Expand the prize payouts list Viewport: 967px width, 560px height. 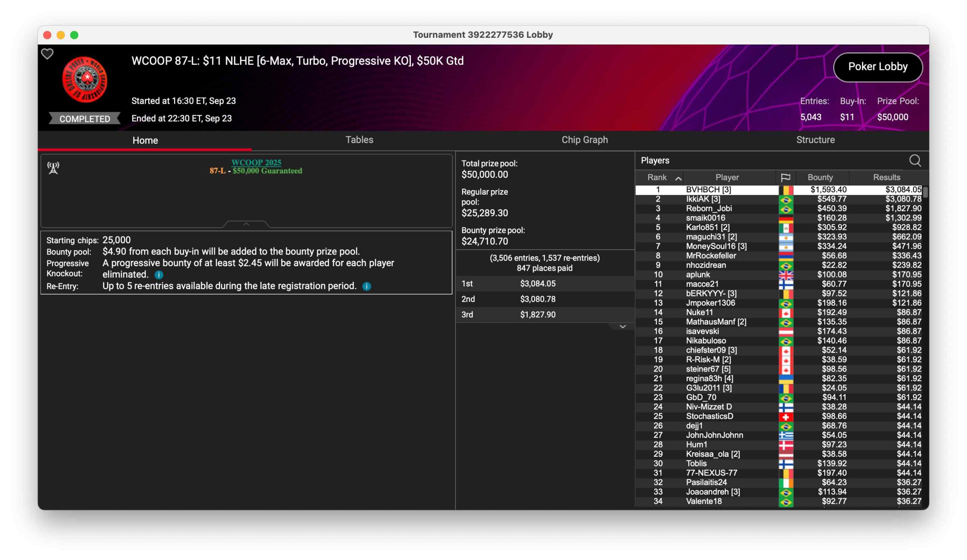coord(623,326)
